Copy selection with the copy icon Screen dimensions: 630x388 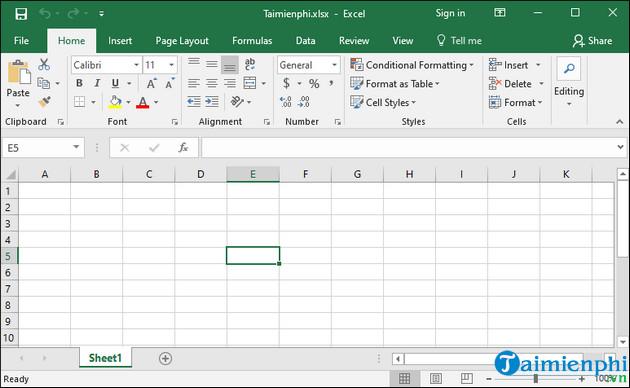pos(43,83)
